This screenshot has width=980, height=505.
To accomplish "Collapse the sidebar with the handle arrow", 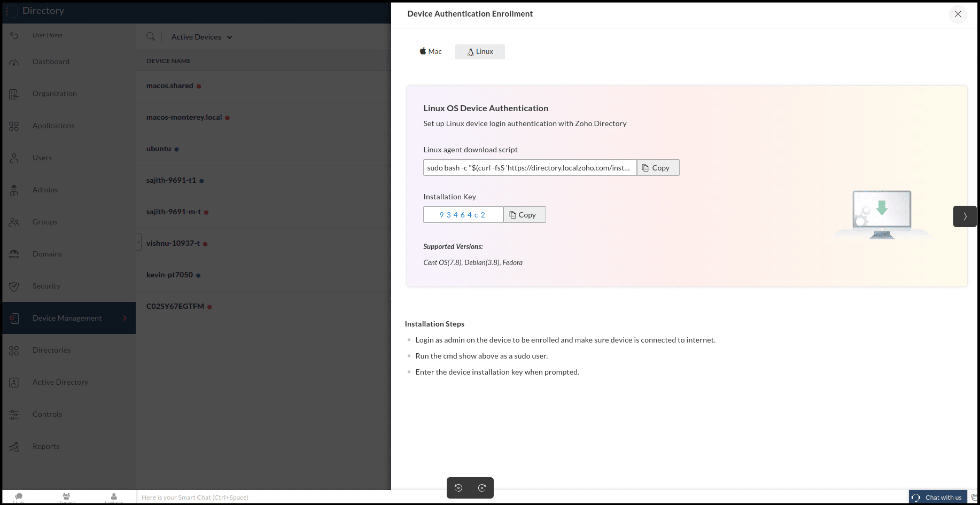I will coord(138,242).
